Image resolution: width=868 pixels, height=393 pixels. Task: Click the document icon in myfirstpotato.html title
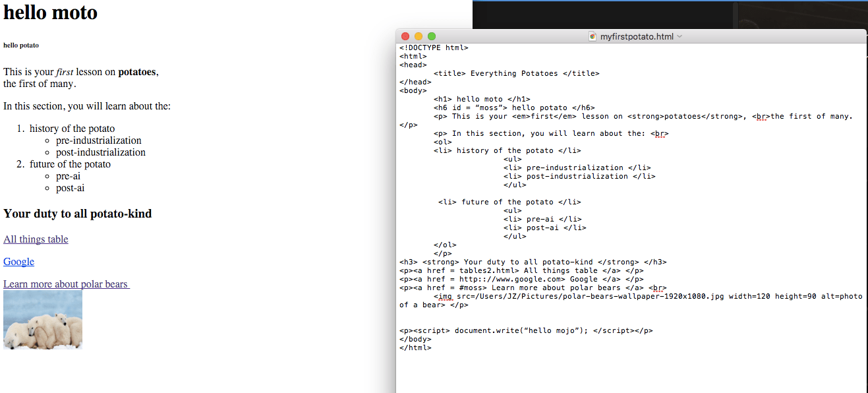(593, 36)
